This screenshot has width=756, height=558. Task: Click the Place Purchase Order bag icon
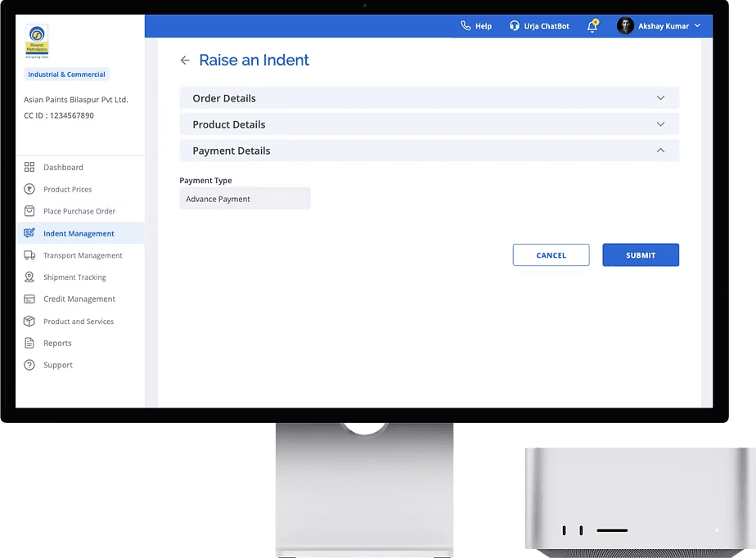29,211
